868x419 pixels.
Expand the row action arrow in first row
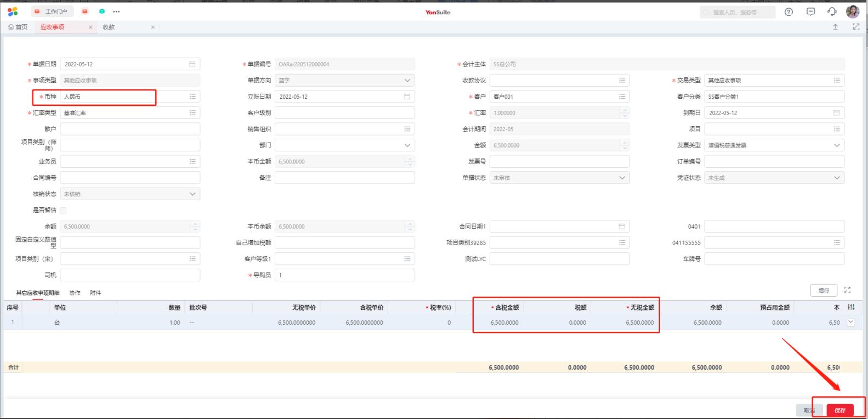click(851, 322)
